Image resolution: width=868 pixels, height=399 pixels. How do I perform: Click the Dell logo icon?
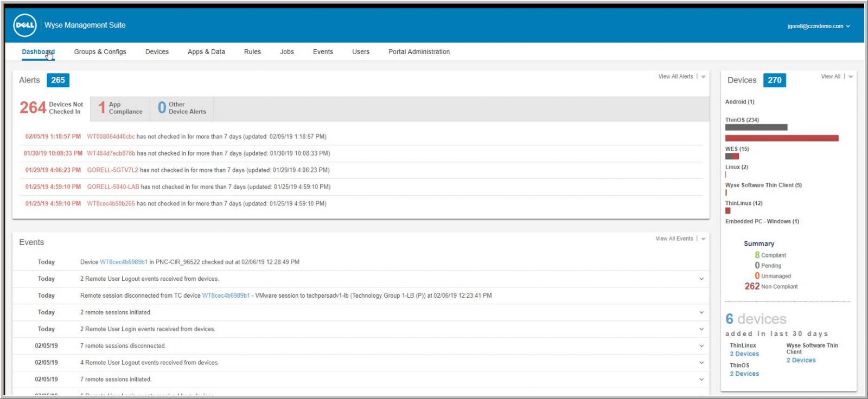pos(25,25)
